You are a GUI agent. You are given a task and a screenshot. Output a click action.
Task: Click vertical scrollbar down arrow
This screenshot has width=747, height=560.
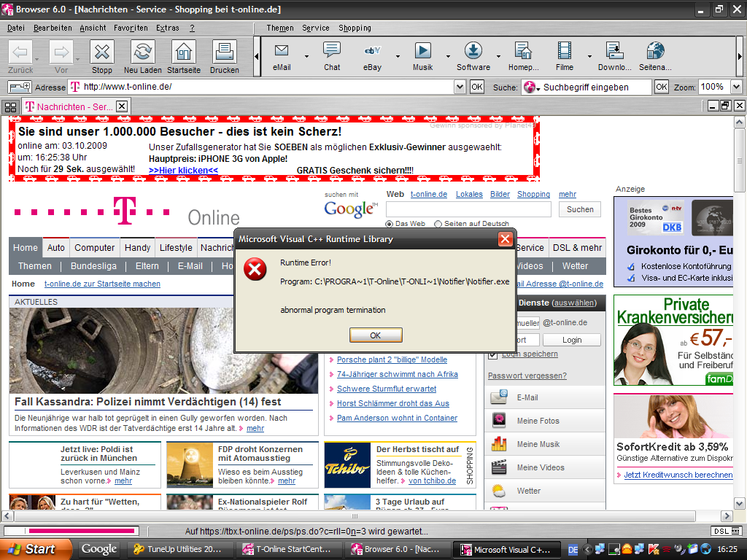tap(740, 503)
